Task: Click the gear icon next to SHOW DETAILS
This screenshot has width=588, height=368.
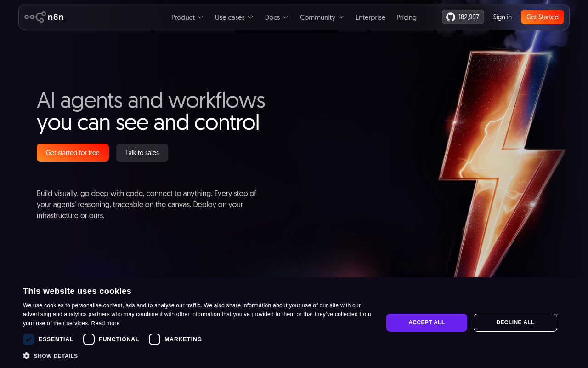Action: (27, 356)
